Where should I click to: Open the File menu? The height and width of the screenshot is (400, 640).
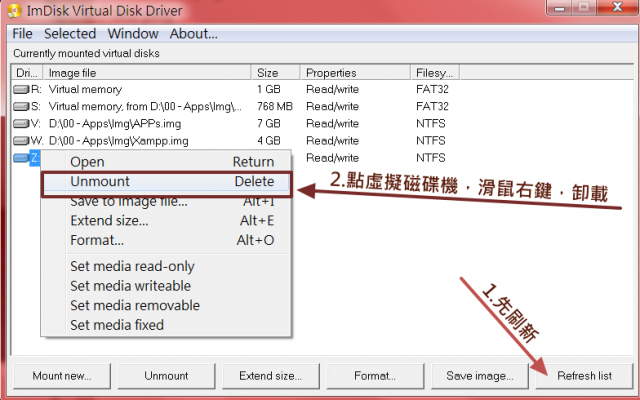click(22, 33)
